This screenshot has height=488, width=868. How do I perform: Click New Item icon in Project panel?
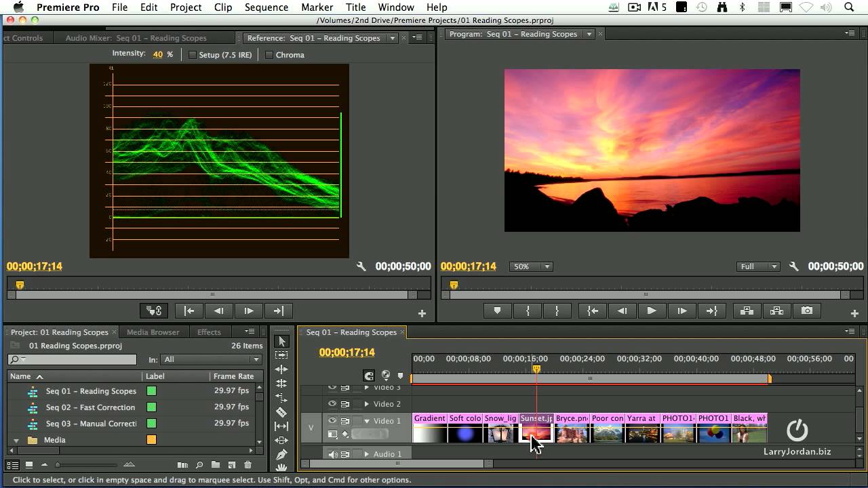pyautogui.click(x=232, y=465)
